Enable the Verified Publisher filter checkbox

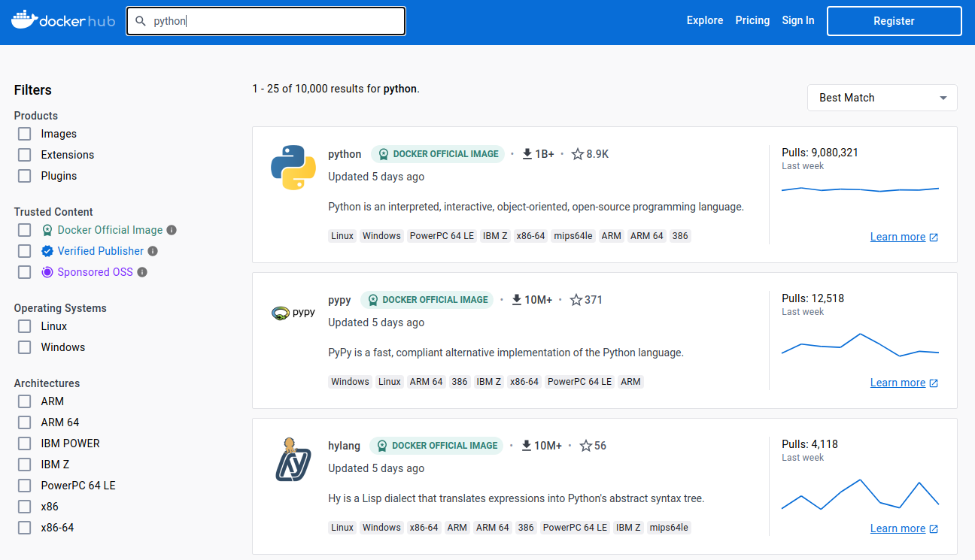25,251
